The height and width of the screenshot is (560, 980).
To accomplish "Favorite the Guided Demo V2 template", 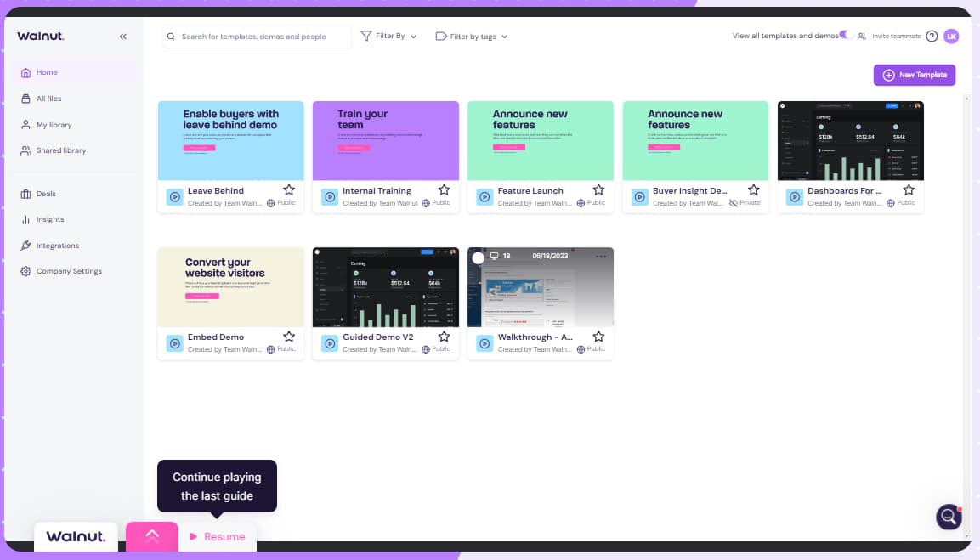I will (x=444, y=337).
